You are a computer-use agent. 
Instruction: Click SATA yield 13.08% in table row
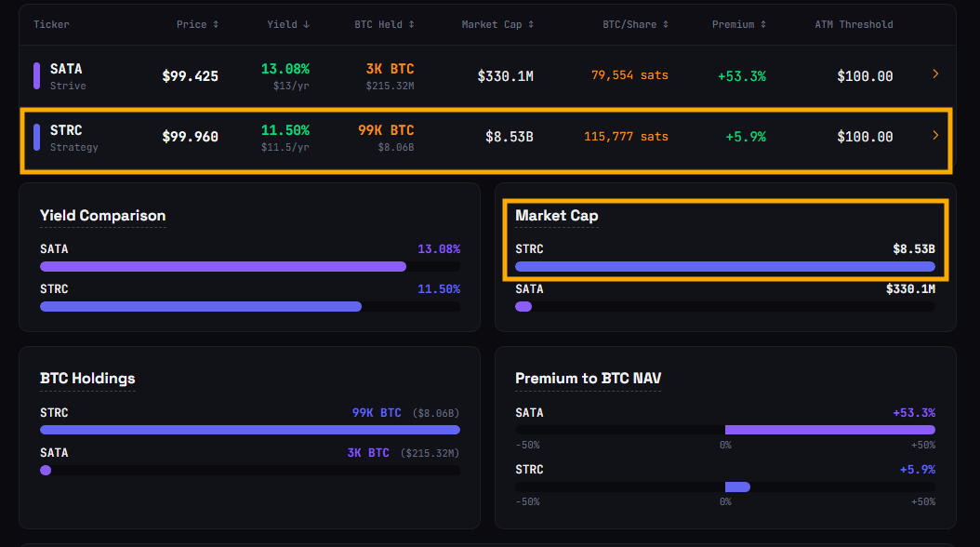click(x=285, y=69)
